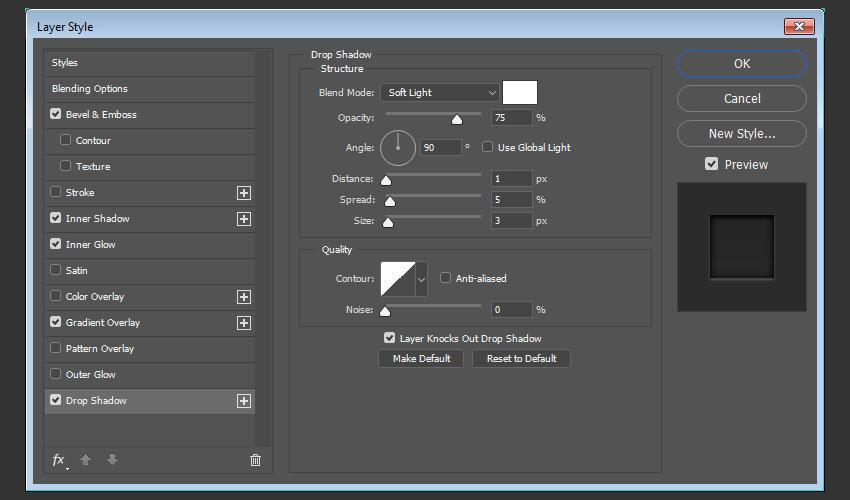Enable the Contour checkbox under Bevel
This screenshot has width=850, height=500.
(x=66, y=140)
